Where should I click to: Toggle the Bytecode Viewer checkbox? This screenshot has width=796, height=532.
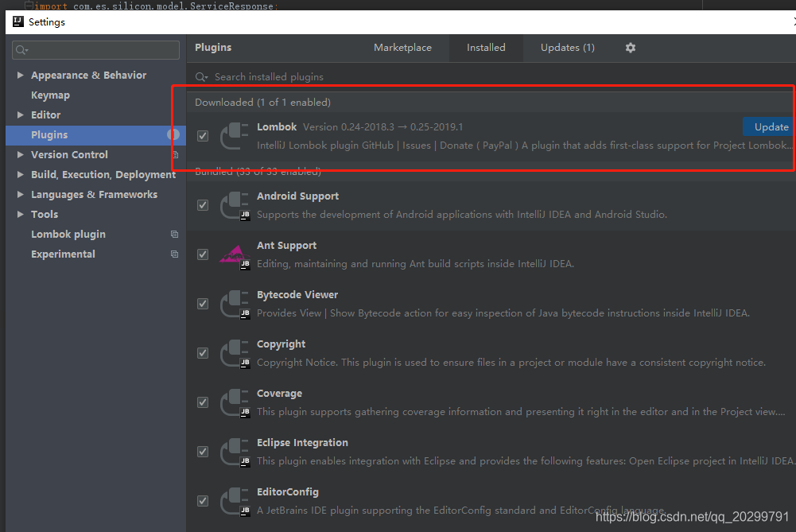coord(203,304)
